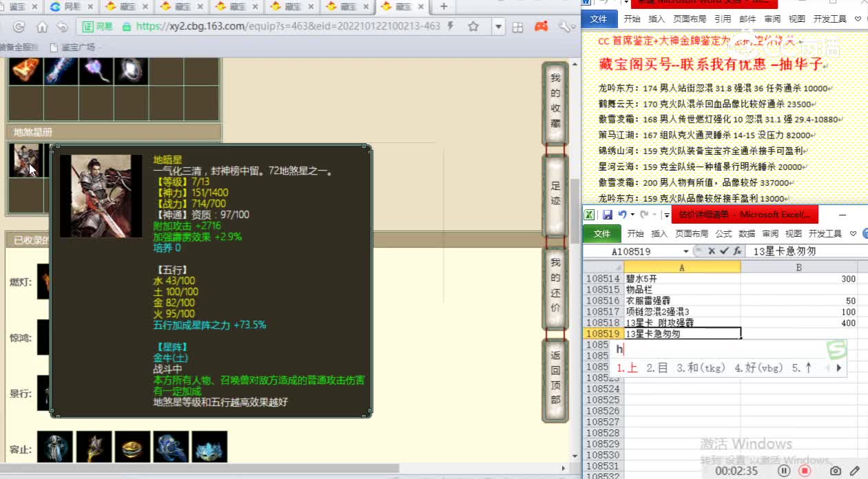Open Excel 插入 ribbon tab
This screenshot has width=868, height=479.
click(659, 233)
